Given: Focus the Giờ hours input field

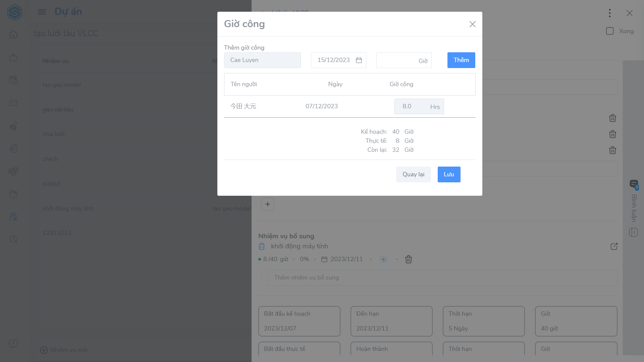Looking at the screenshot, I should click(404, 60).
